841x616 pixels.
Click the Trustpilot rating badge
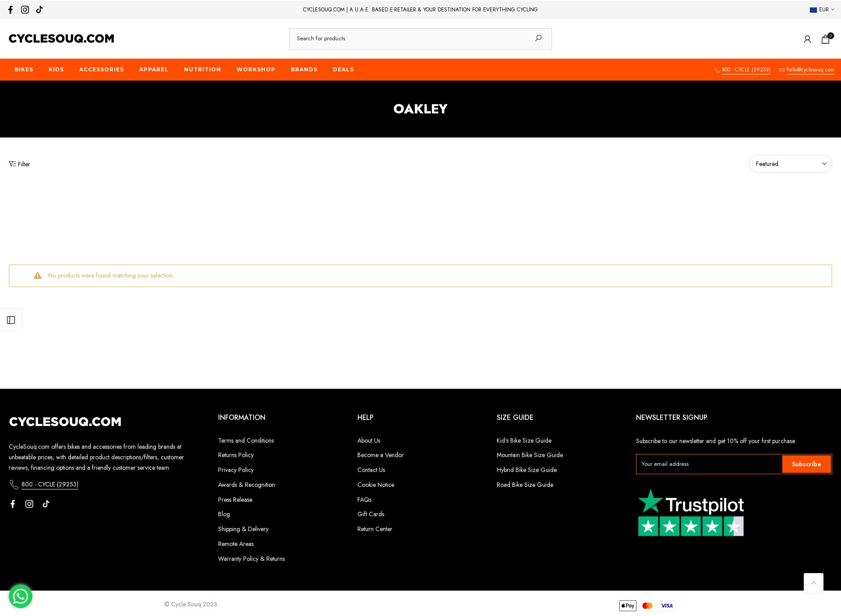(691, 512)
